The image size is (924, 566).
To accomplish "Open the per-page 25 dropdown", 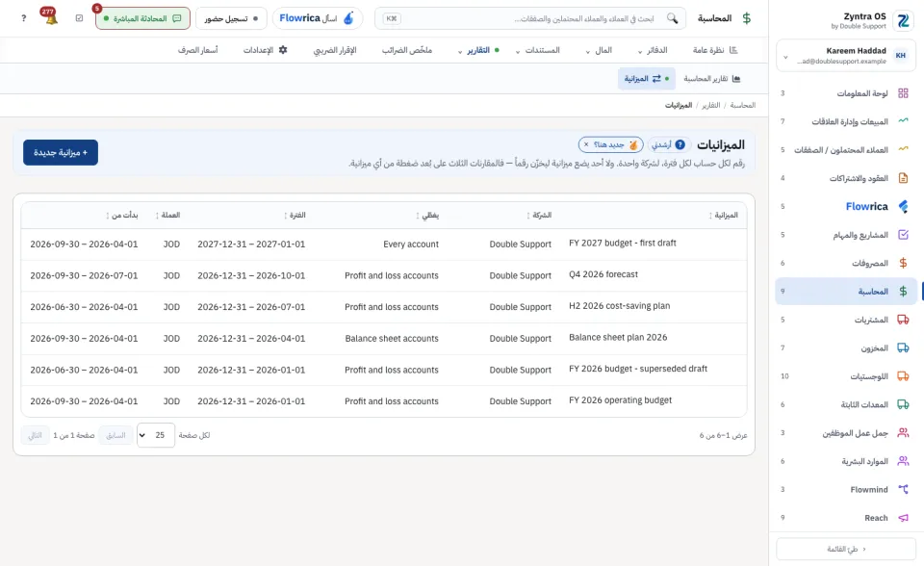I will pyautogui.click(x=156, y=435).
